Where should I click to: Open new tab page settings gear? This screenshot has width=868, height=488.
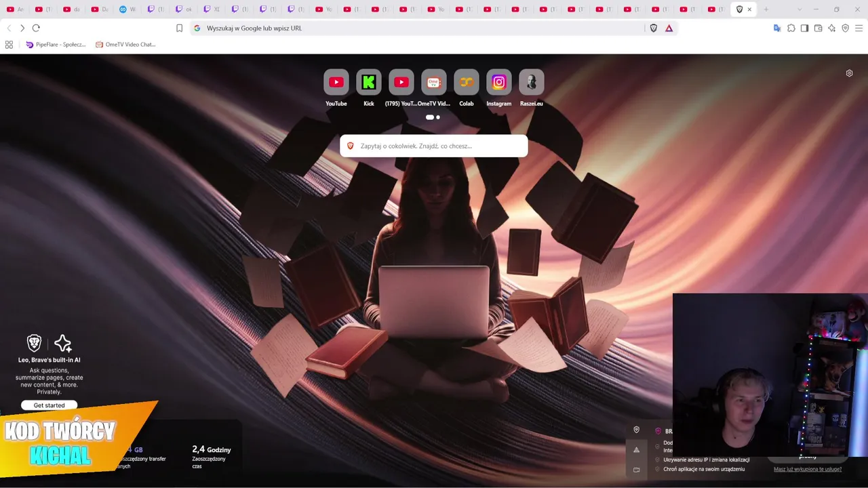click(849, 73)
